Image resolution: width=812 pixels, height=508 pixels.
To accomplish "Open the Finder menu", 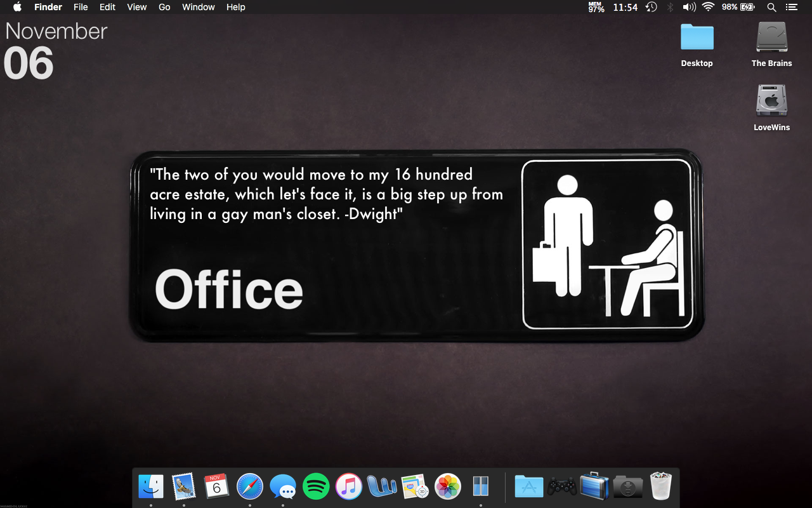I will click(48, 7).
